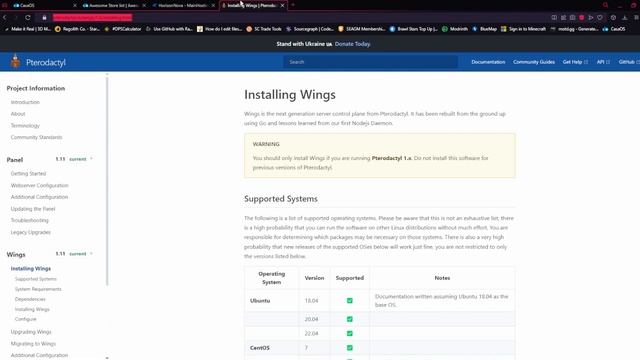
Task: Open the Sourcegraph bookmark
Action: click(x=310, y=29)
